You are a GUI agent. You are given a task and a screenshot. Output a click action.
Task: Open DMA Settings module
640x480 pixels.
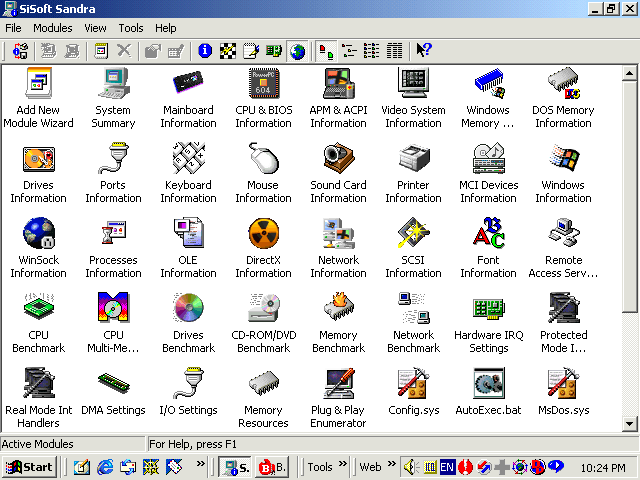coord(113,392)
